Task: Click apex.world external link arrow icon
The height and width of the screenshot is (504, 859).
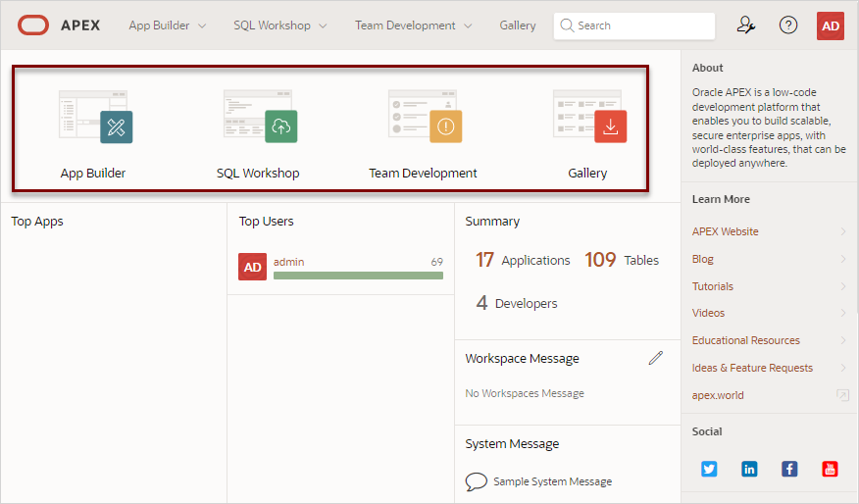Action: pos(842,395)
